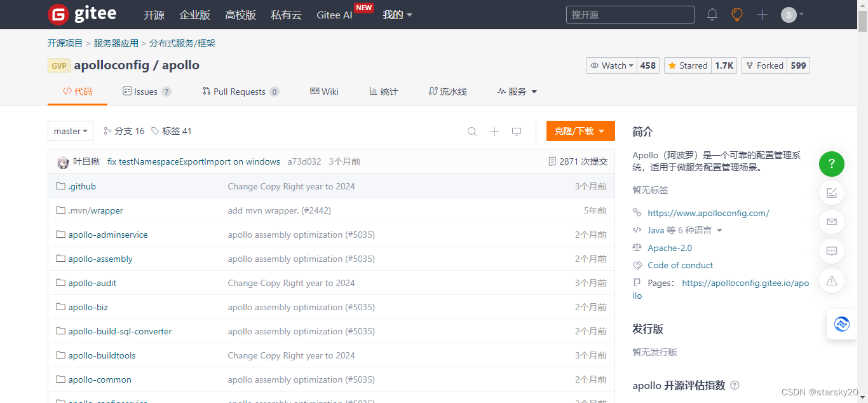Open the apolloconfig.gitee.io Pages link
The image size is (868, 403).
pos(745,283)
